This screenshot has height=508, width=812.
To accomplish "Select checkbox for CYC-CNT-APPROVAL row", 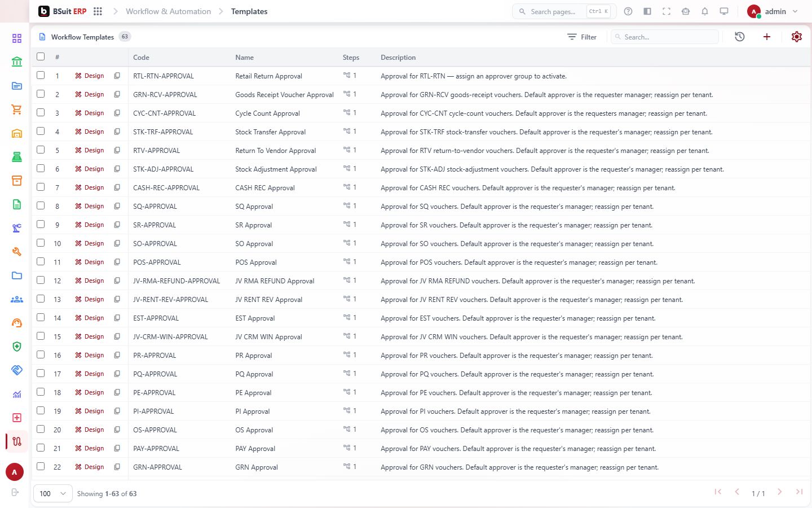I will tap(41, 112).
